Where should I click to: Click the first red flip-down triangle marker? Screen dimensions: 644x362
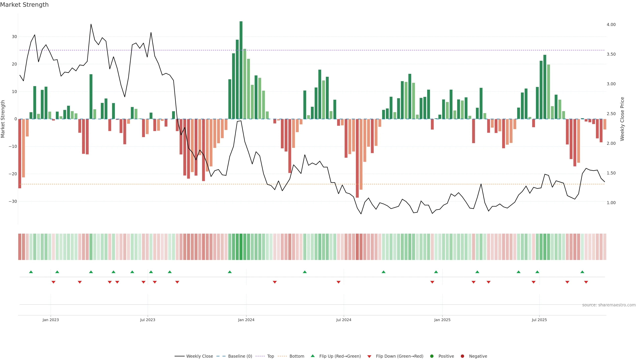click(x=53, y=282)
